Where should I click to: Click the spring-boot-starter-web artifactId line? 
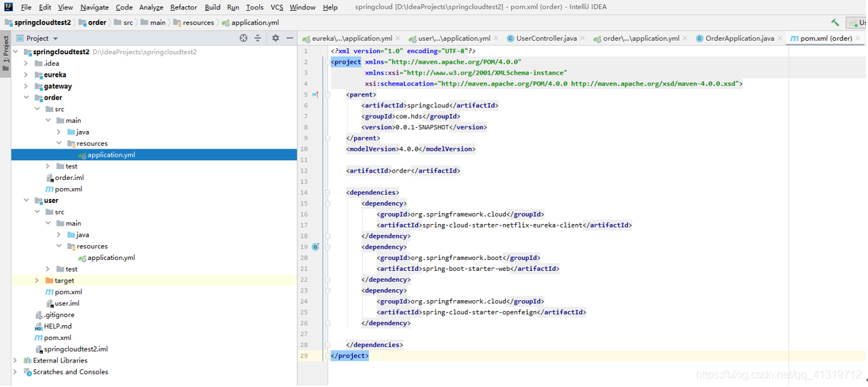click(468, 269)
